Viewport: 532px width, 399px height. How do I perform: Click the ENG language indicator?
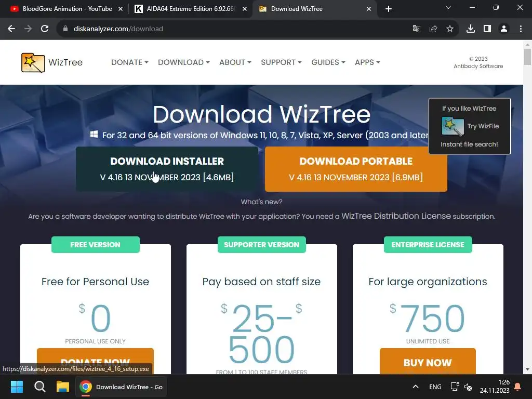[435, 387]
